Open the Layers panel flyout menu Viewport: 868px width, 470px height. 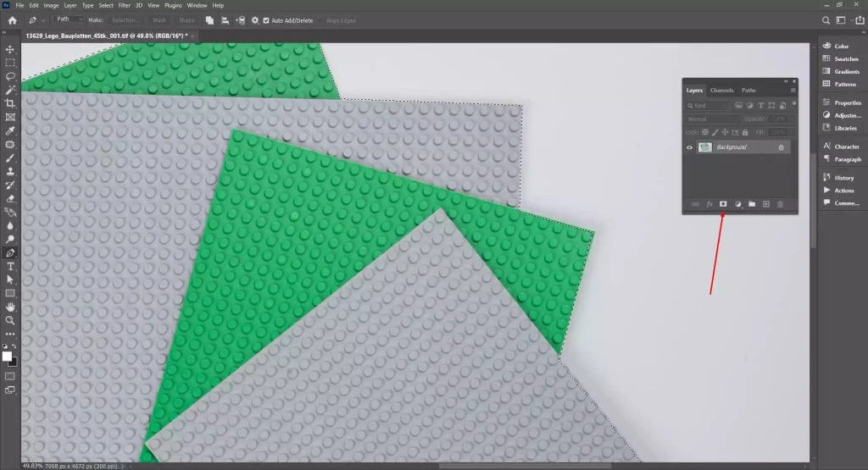click(793, 90)
